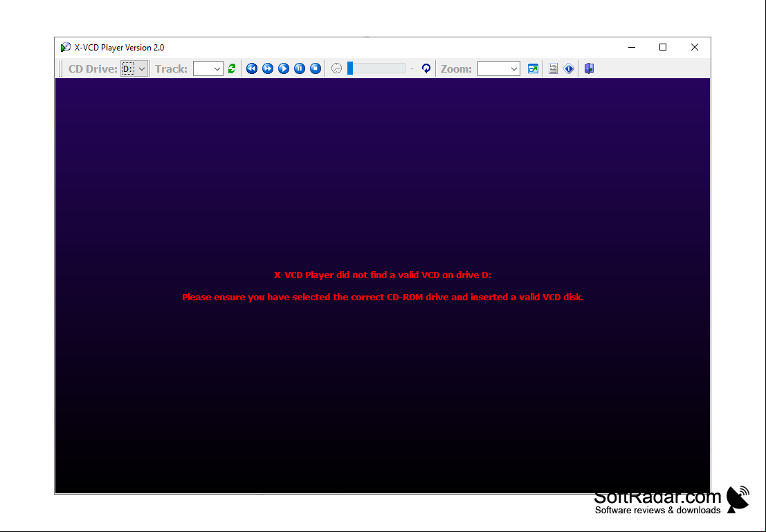Start playback with the play button
The height and width of the screenshot is (532, 766).
[284, 69]
